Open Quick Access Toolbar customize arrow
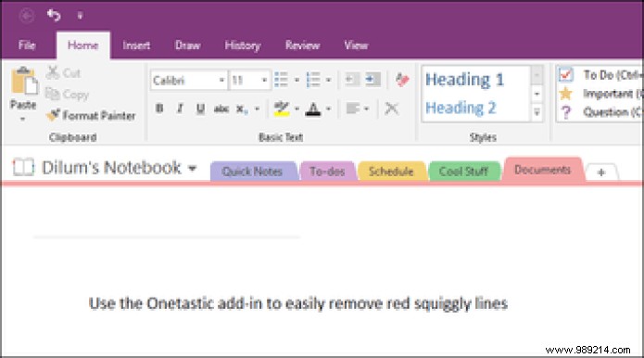This screenshot has height=358, width=644. 80,16
